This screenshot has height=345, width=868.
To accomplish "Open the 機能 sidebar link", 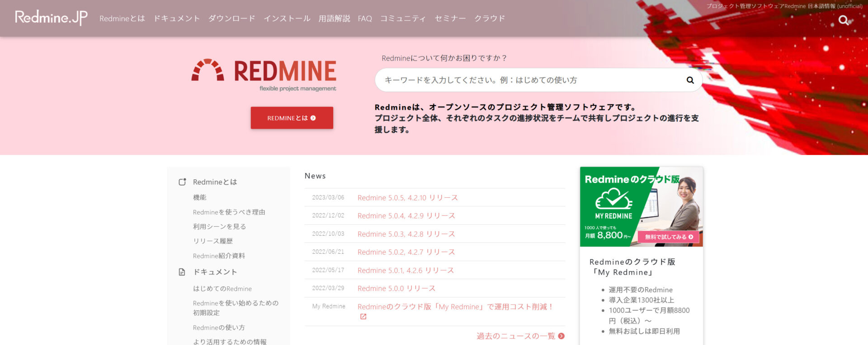I will [199, 197].
